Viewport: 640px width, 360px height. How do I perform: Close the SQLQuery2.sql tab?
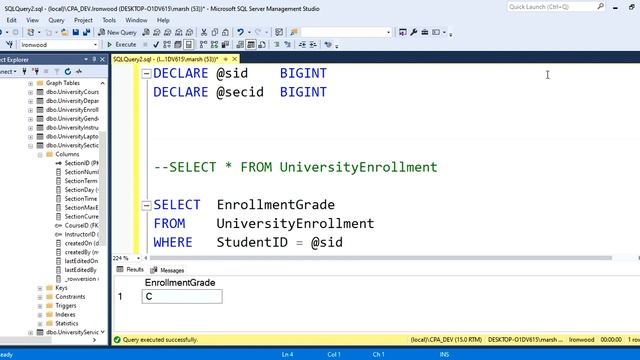point(235,59)
